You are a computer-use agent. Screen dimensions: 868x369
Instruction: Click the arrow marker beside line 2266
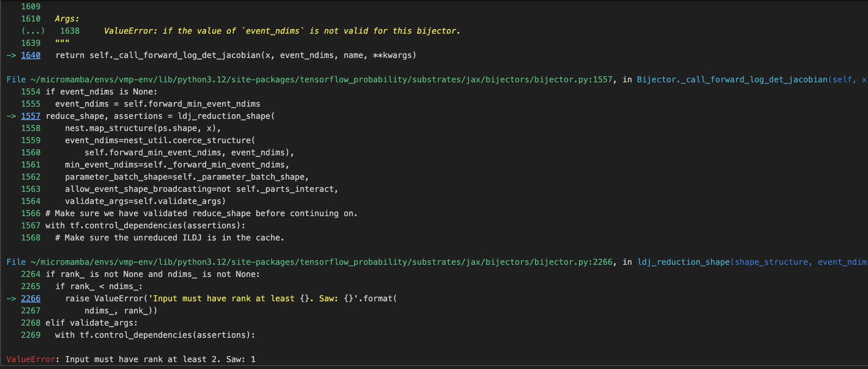point(11,298)
